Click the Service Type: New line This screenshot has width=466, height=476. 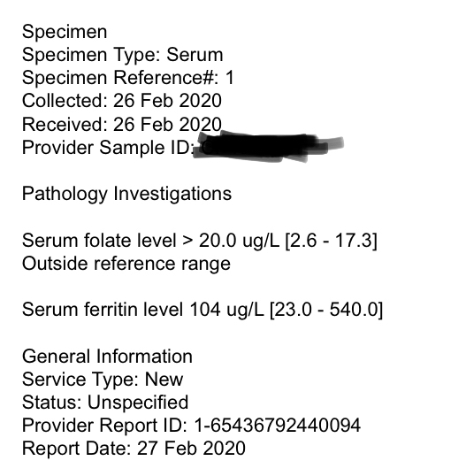click(103, 380)
